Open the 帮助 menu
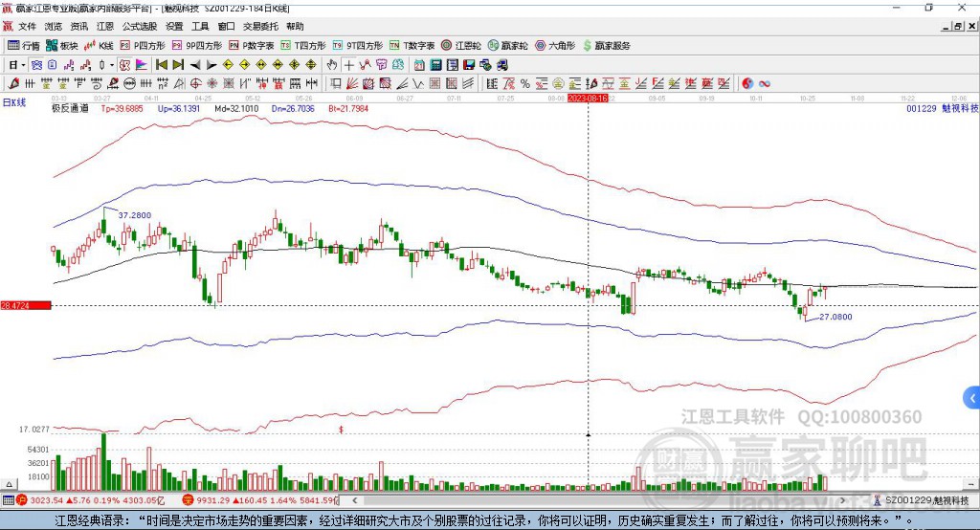The height and width of the screenshot is (530, 980). (x=295, y=26)
